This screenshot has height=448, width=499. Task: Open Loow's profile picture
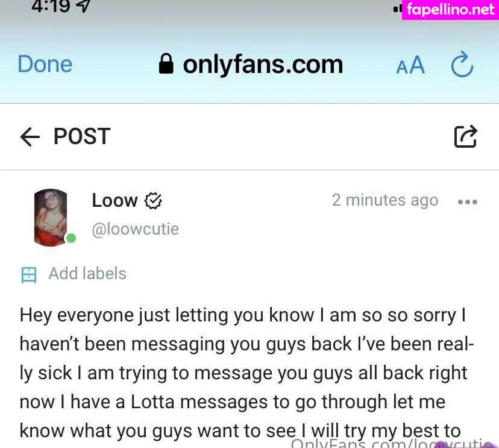(x=51, y=218)
